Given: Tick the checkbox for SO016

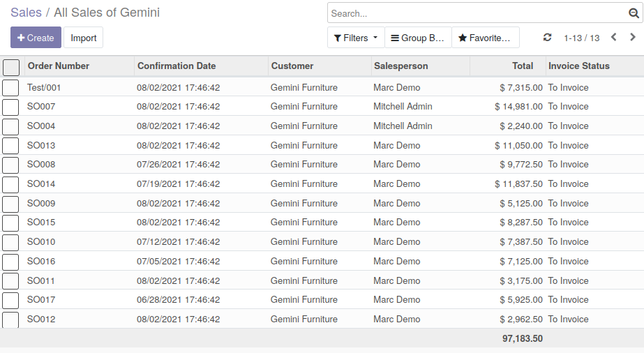Looking at the screenshot, I should tap(10, 262).
